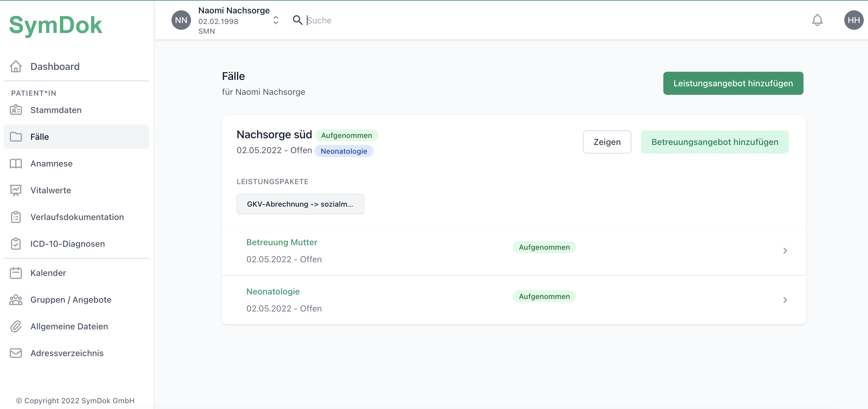Click the birthdate 02.02.1998 in header

pos(218,22)
